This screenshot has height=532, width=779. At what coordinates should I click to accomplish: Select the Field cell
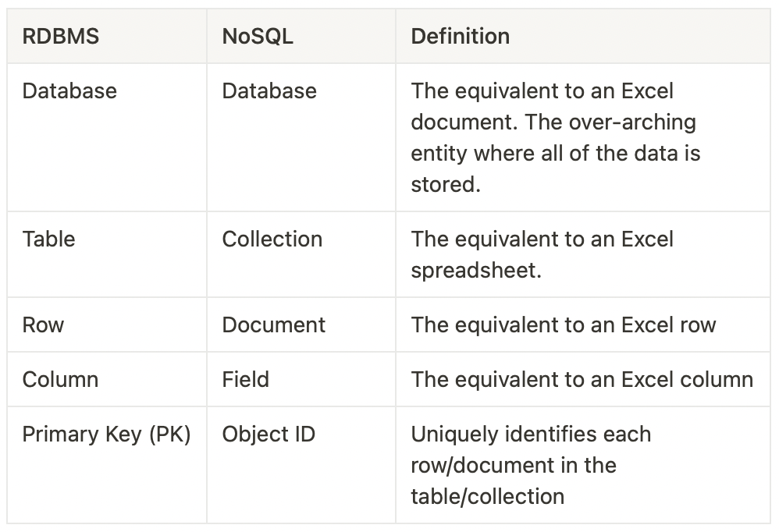pos(246,379)
